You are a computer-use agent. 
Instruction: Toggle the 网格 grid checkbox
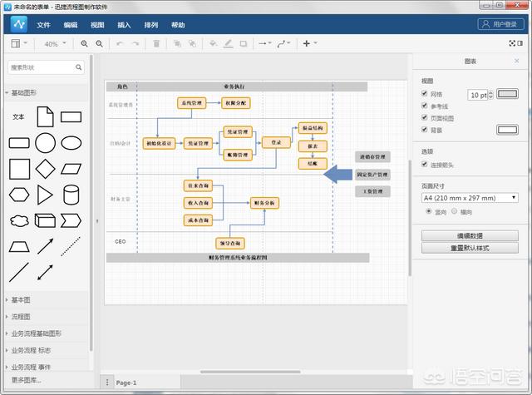[426, 94]
